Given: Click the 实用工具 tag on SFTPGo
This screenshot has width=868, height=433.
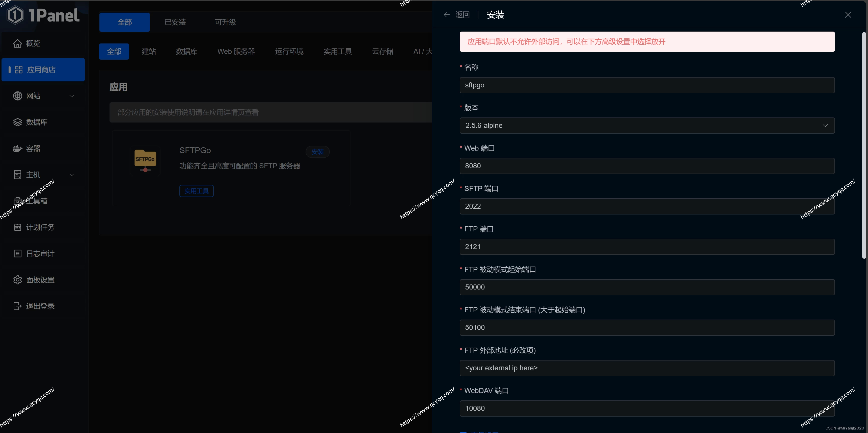Looking at the screenshot, I should [x=196, y=191].
